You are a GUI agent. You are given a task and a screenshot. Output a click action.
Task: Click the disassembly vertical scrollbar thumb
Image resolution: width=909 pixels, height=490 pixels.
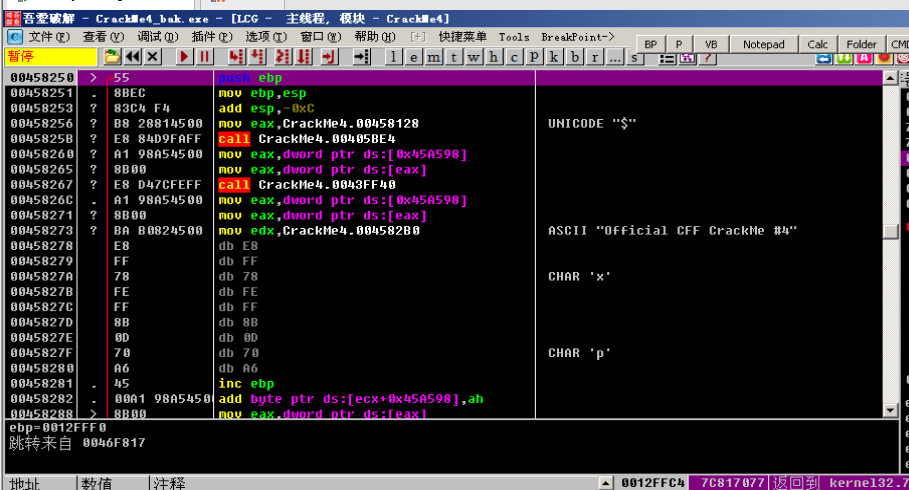click(x=890, y=231)
